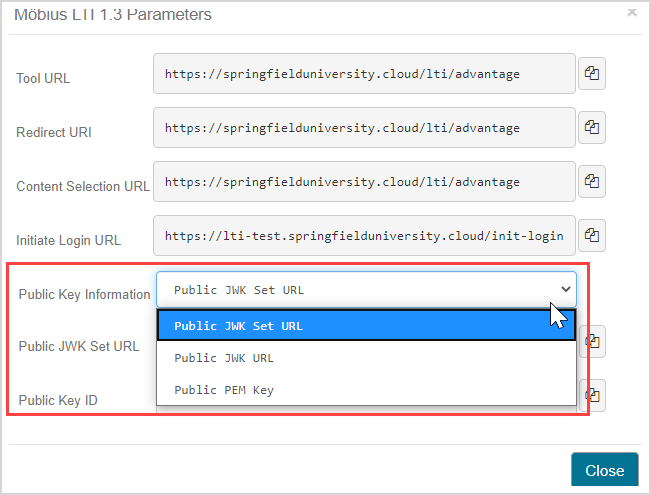Image resolution: width=651 pixels, height=495 pixels.
Task: Click the Content Selection URL field
Action: point(364,182)
